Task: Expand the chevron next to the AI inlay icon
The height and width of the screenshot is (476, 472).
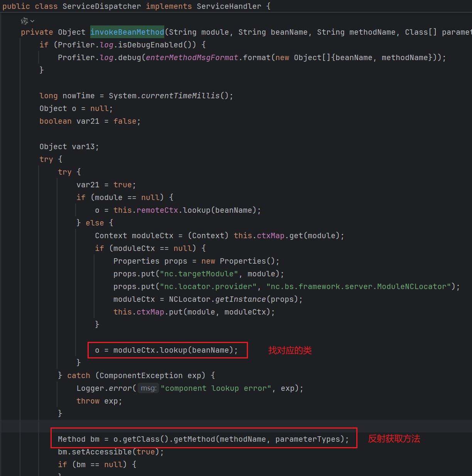Action: click(x=32, y=21)
